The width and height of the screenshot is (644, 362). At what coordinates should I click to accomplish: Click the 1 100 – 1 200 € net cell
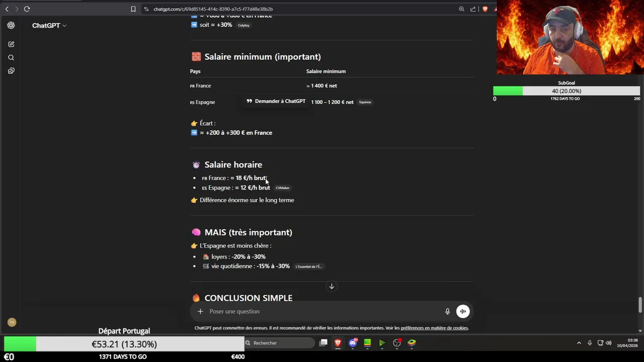[x=332, y=102]
